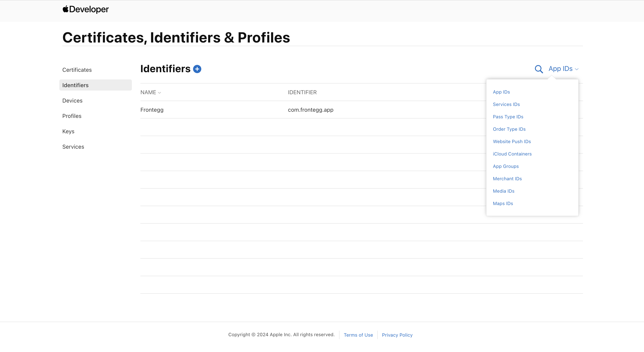644x352 pixels.
Task: Select Pass Type IDs filter option
Action: pos(508,117)
